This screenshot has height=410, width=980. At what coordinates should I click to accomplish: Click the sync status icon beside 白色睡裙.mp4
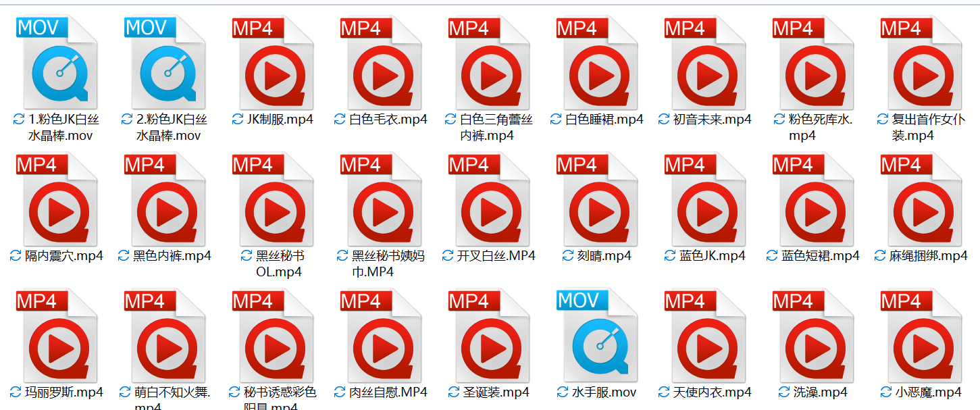pos(557,120)
